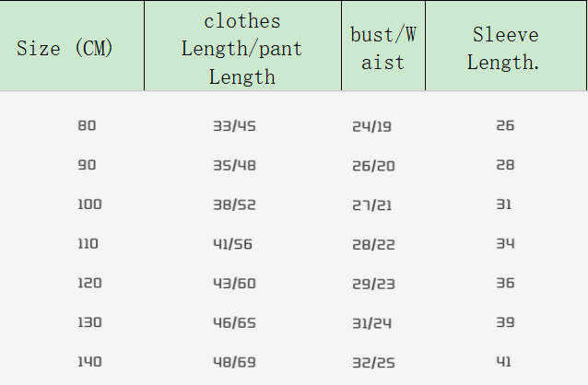Viewport: 588px width, 385px height.
Task: Select the Sleeve Length column header
Action: 505,49
